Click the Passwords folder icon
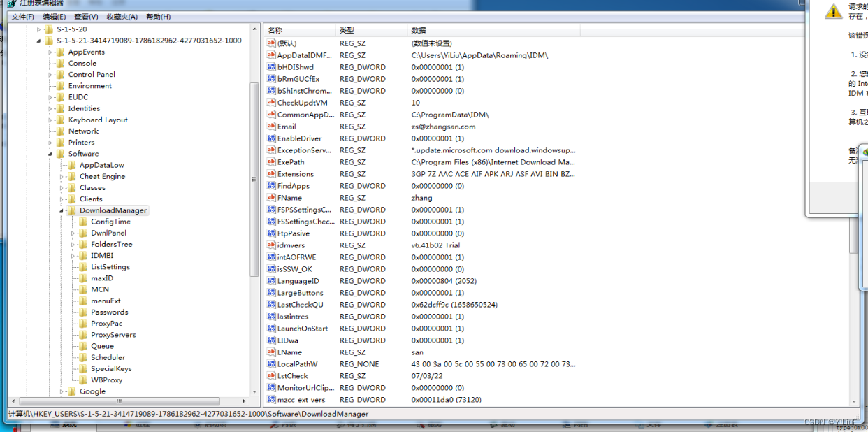The height and width of the screenshot is (432, 868). click(x=83, y=312)
